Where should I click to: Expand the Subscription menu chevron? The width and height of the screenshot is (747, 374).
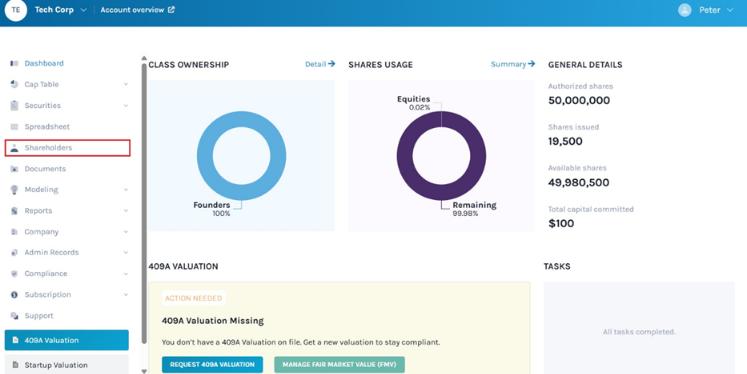tap(126, 295)
